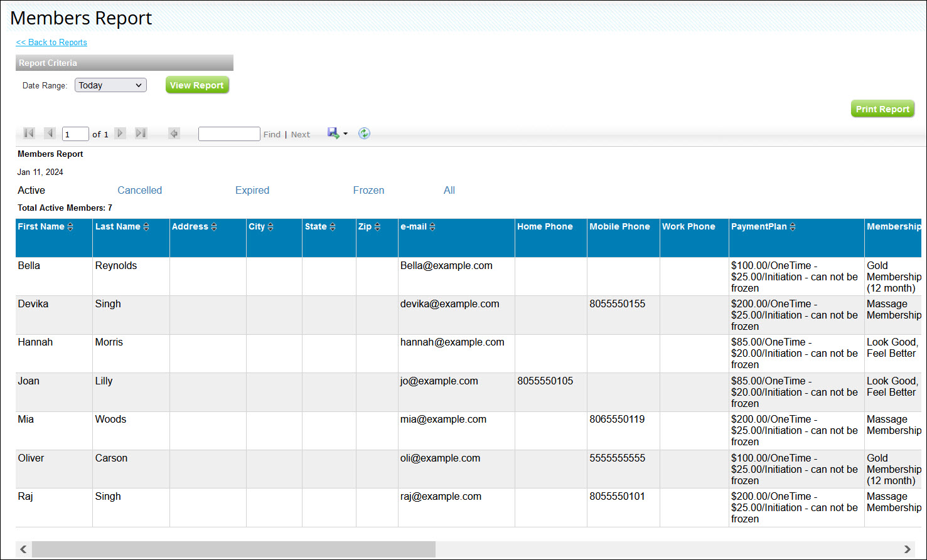Open the Date Range dropdown
Screen dimensions: 927x560
coord(110,85)
